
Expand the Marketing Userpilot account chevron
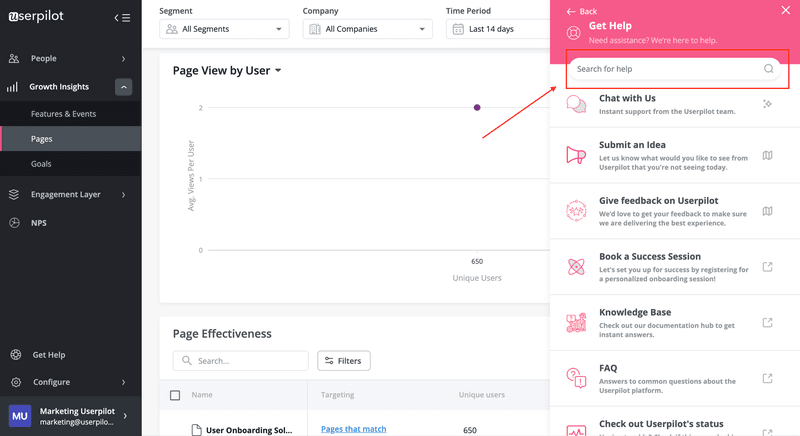126,416
